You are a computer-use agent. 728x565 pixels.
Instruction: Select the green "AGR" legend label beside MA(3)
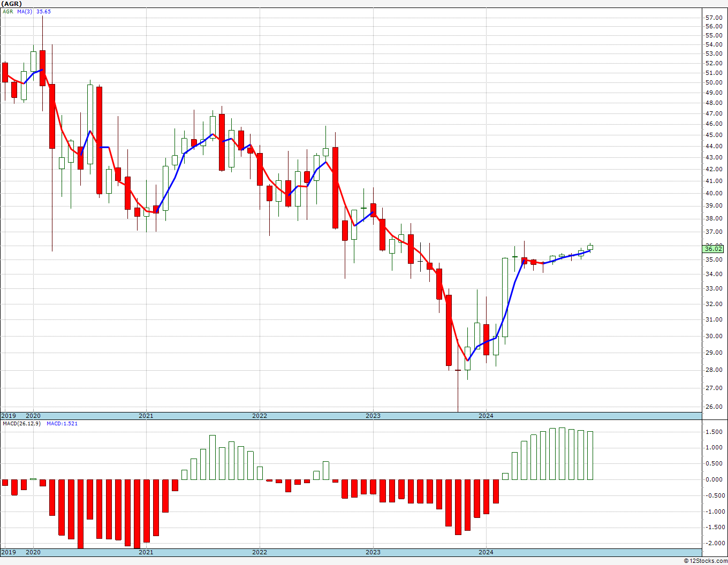tap(7, 11)
